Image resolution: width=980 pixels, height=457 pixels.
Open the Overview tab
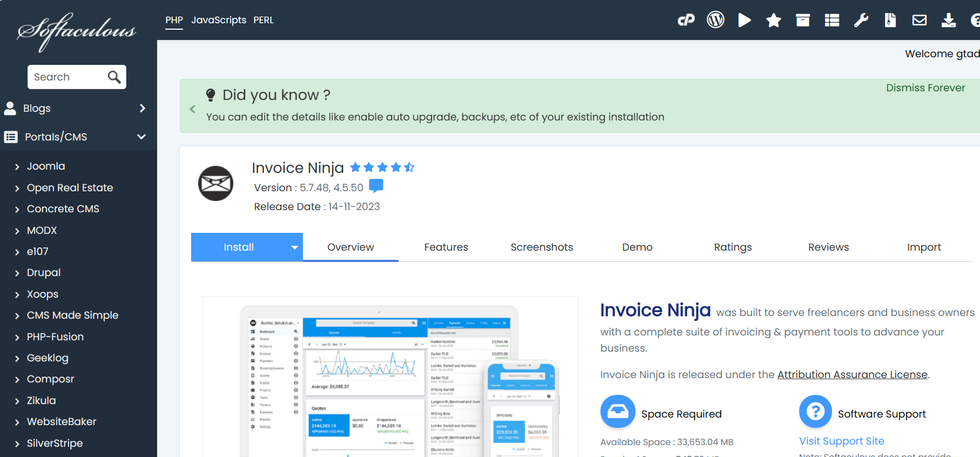(x=350, y=247)
